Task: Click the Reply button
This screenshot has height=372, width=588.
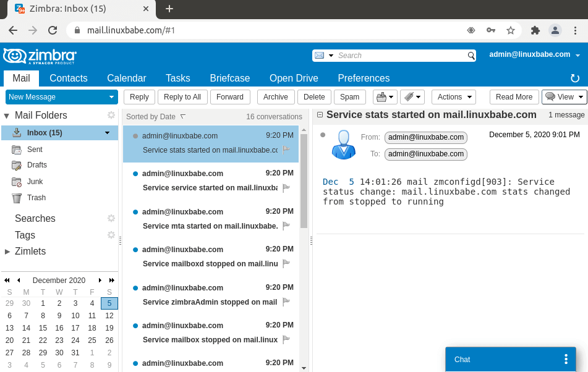Action: (x=139, y=97)
